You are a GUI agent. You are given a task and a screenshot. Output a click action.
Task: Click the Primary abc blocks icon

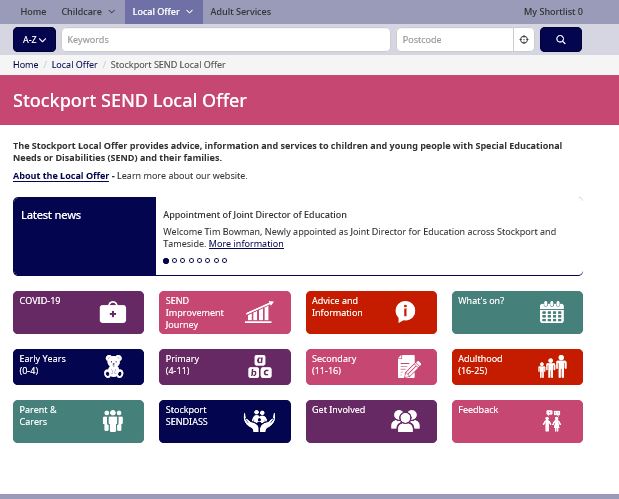tap(260, 366)
